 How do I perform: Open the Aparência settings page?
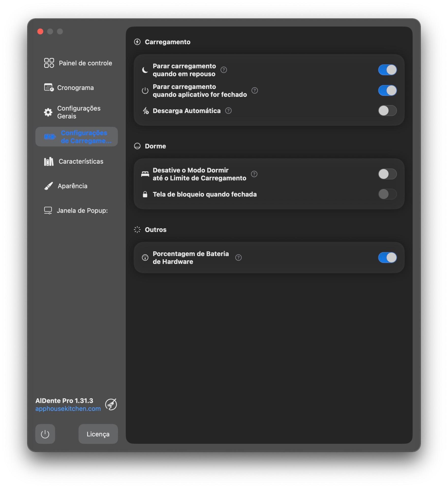point(72,186)
